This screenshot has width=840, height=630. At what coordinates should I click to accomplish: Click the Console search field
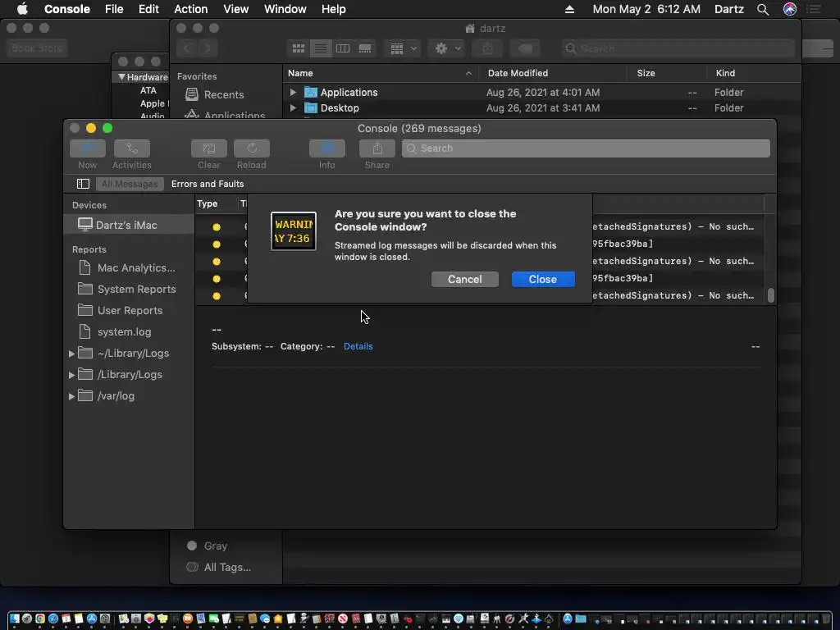586,148
